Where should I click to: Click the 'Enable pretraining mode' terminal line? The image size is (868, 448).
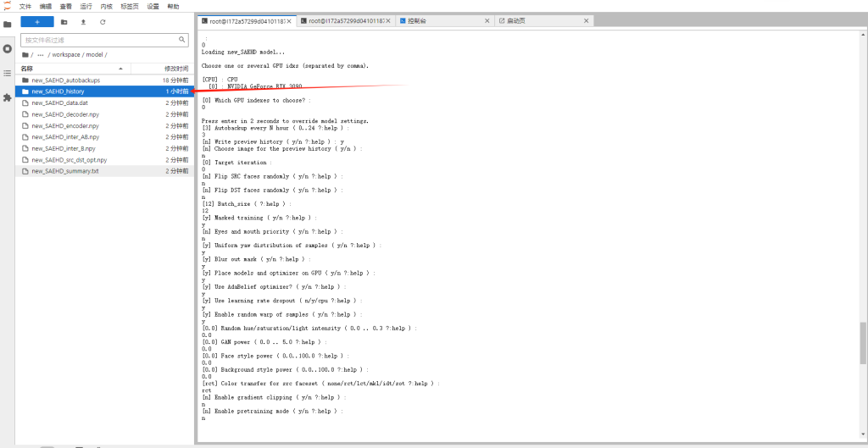(272, 412)
